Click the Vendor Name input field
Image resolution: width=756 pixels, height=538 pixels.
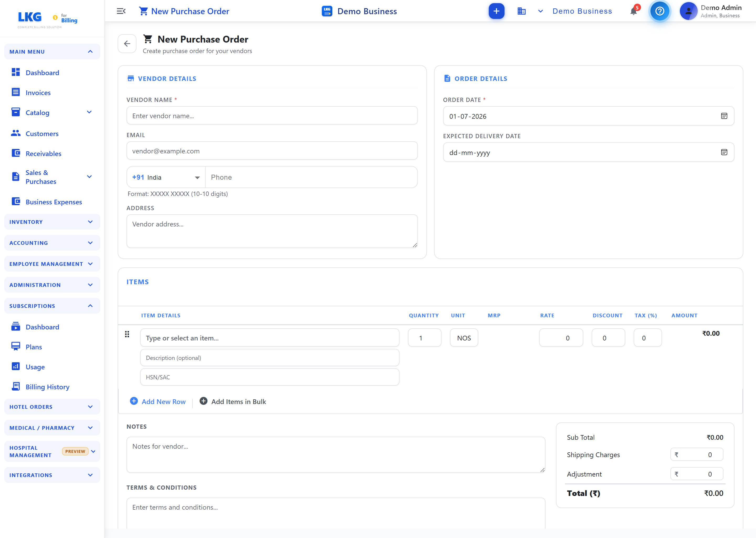(x=272, y=116)
